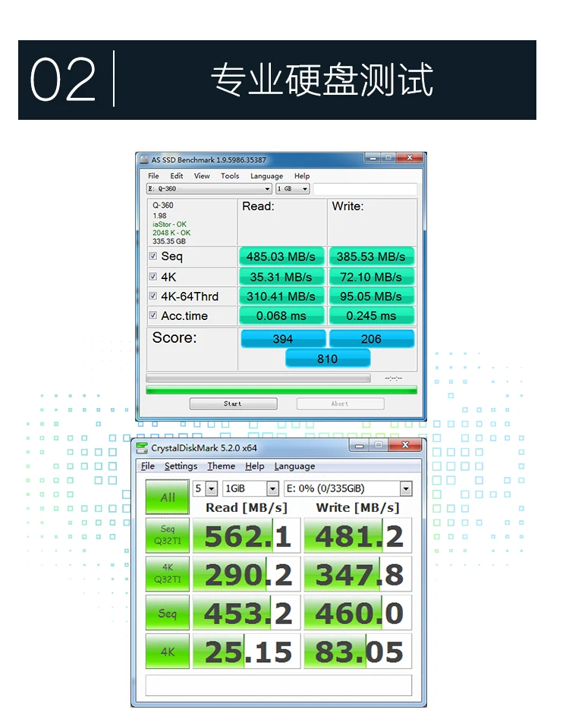The image size is (569, 728).
Task: Click the green progress bar in AS SSD
Action: (281, 390)
